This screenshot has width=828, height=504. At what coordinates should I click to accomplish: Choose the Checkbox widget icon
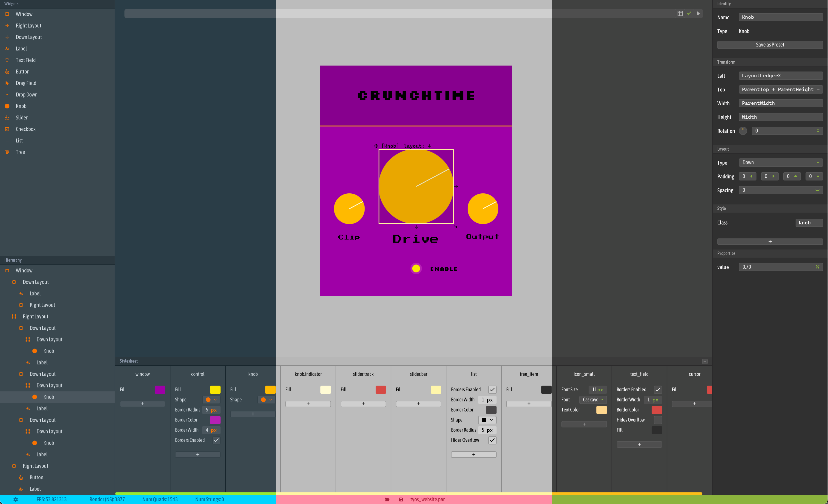[7, 129]
